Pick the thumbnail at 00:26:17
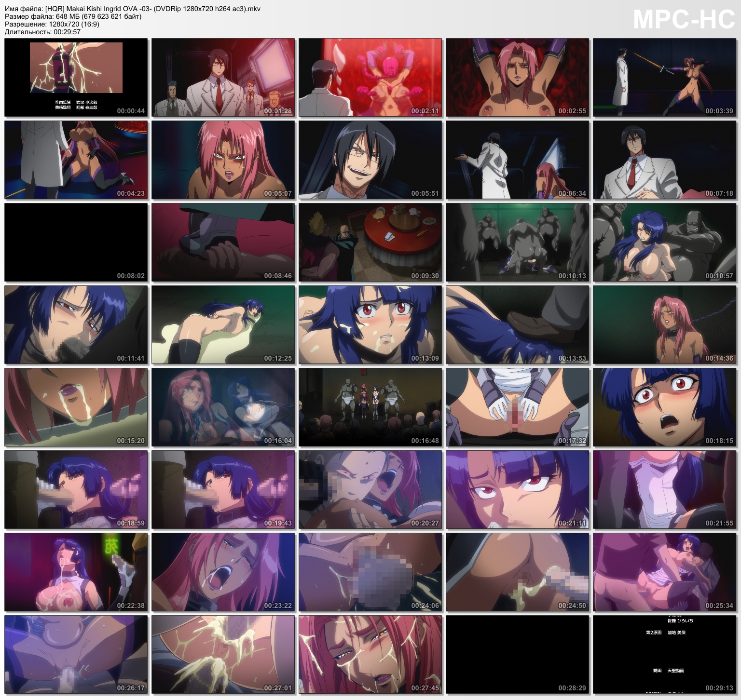 76,655
